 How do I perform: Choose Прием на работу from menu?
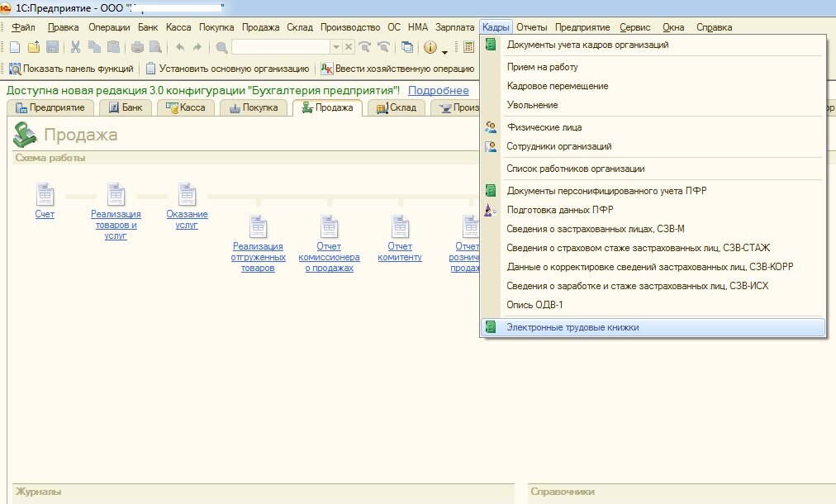(x=653, y=67)
